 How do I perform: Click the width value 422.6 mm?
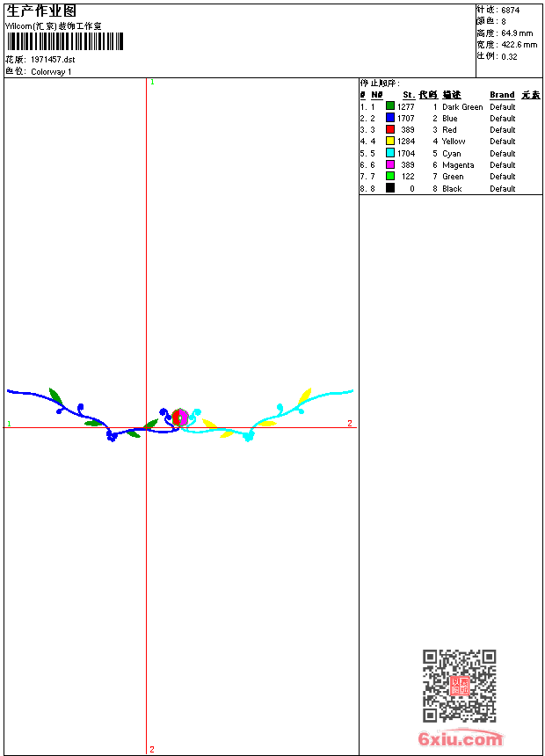[519, 45]
